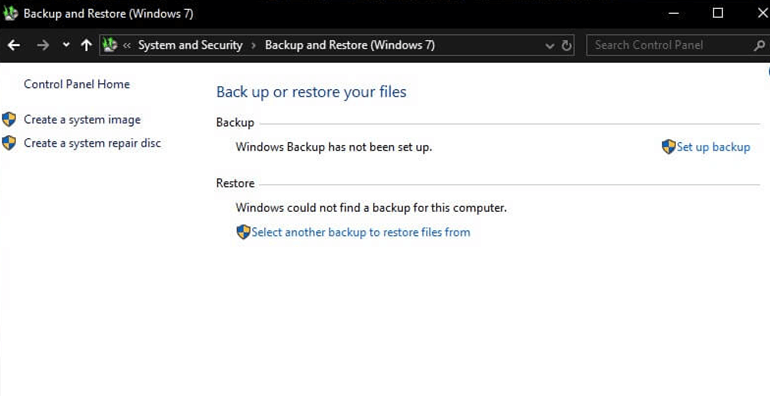Open System and Security breadcrumb

click(190, 45)
